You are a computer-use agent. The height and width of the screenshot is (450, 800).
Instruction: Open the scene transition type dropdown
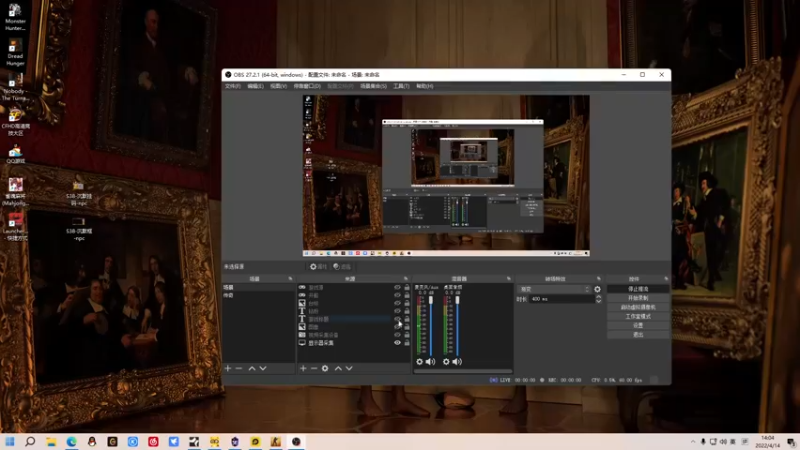[554, 289]
